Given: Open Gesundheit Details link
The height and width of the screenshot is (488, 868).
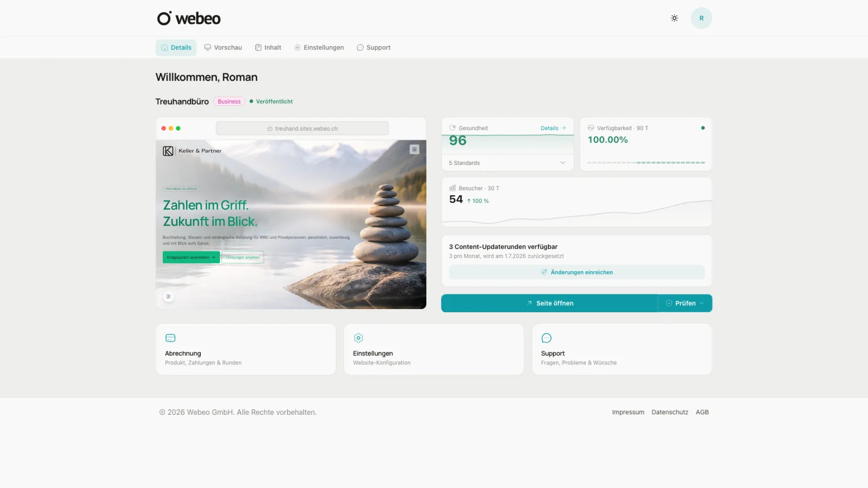Looking at the screenshot, I should [553, 129].
